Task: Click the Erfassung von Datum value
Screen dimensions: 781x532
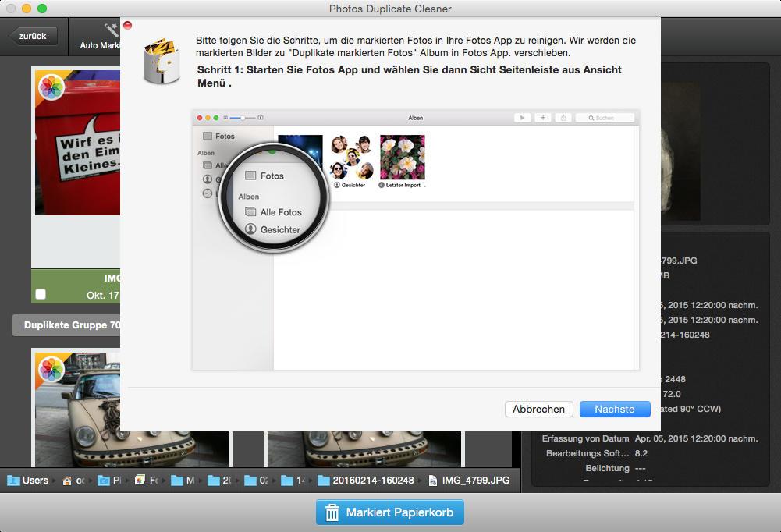Action: pos(696,438)
